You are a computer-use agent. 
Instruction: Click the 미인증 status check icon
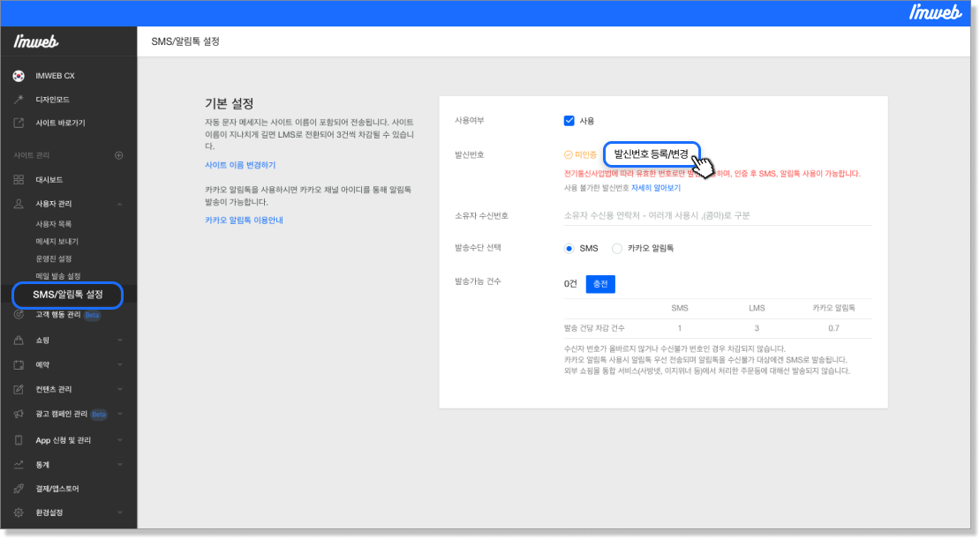568,155
